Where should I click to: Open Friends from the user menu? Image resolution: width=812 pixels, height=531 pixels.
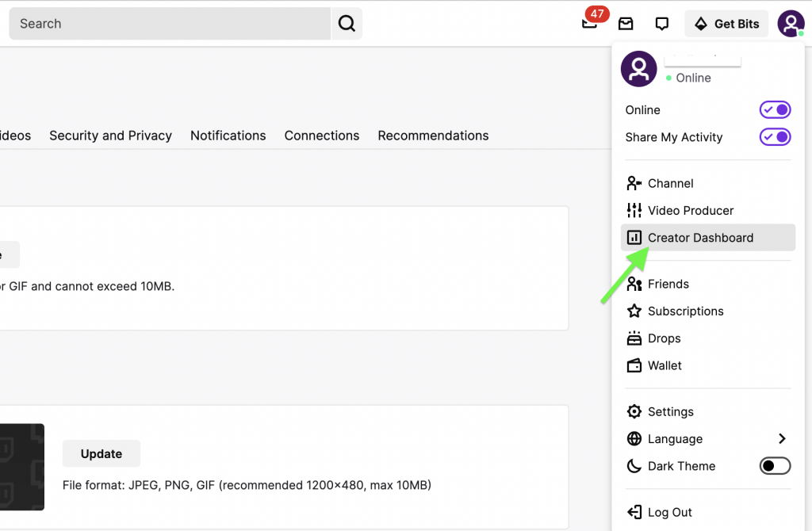pos(708,285)
